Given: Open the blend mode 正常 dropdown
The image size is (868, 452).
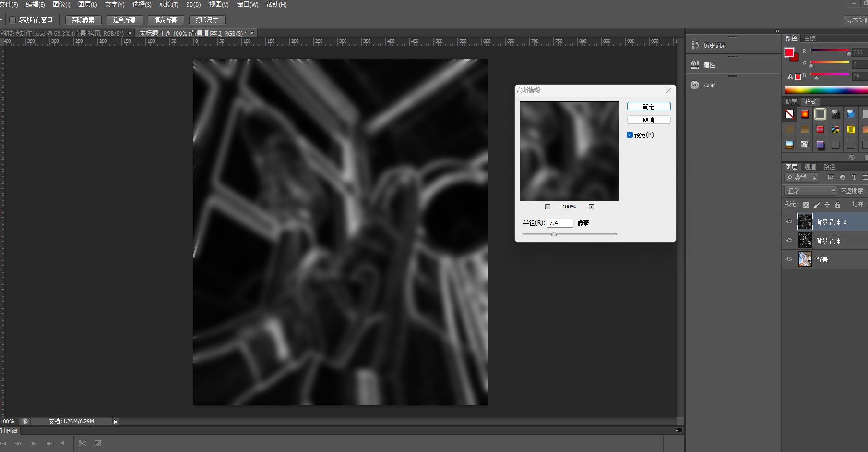Looking at the screenshot, I should point(811,191).
